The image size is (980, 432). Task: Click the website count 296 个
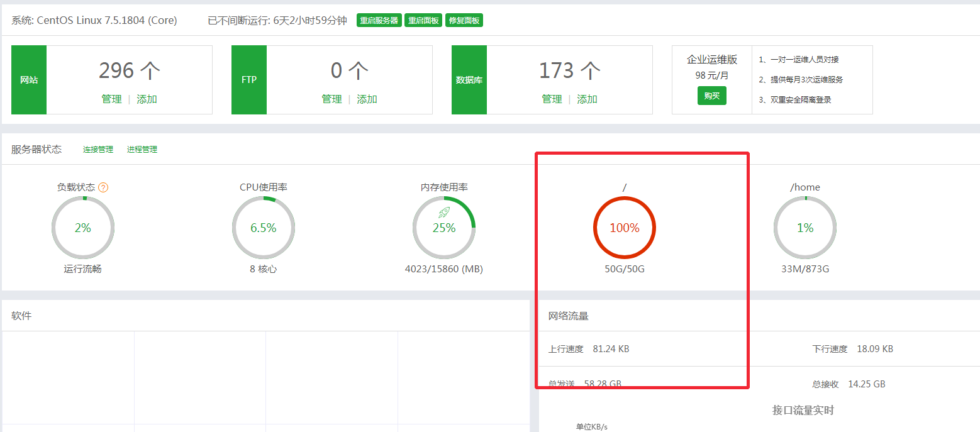click(x=130, y=70)
